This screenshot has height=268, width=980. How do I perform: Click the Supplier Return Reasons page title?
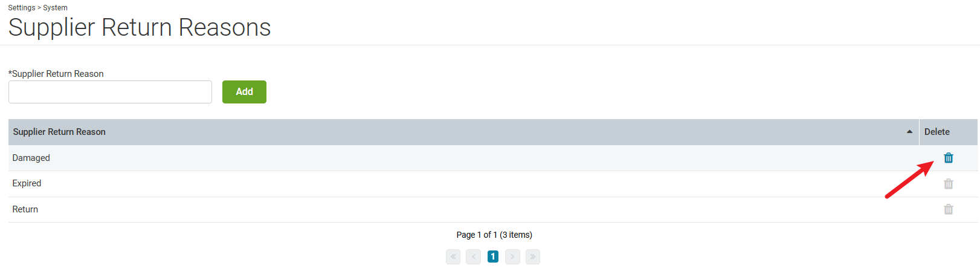point(140,28)
